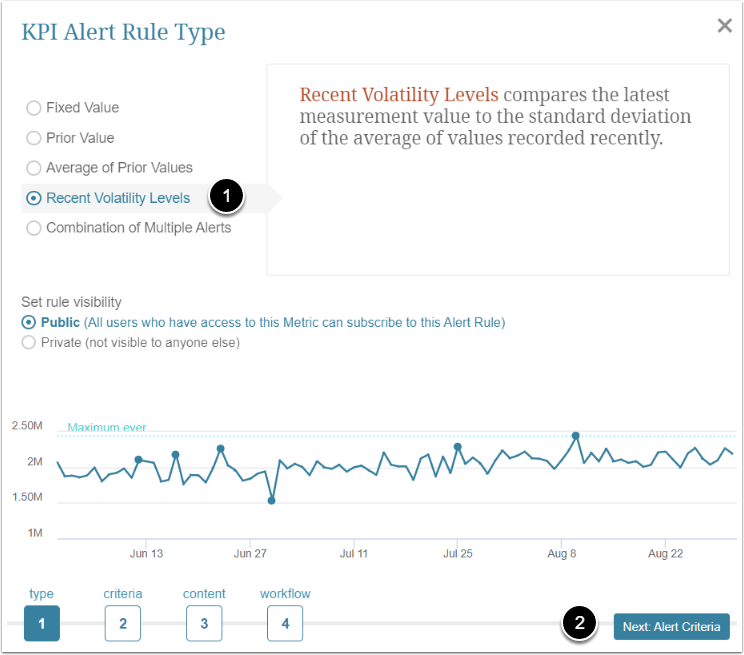Set rule visibility to Private
Image resolution: width=744 pixels, height=655 pixels.
(x=28, y=343)
